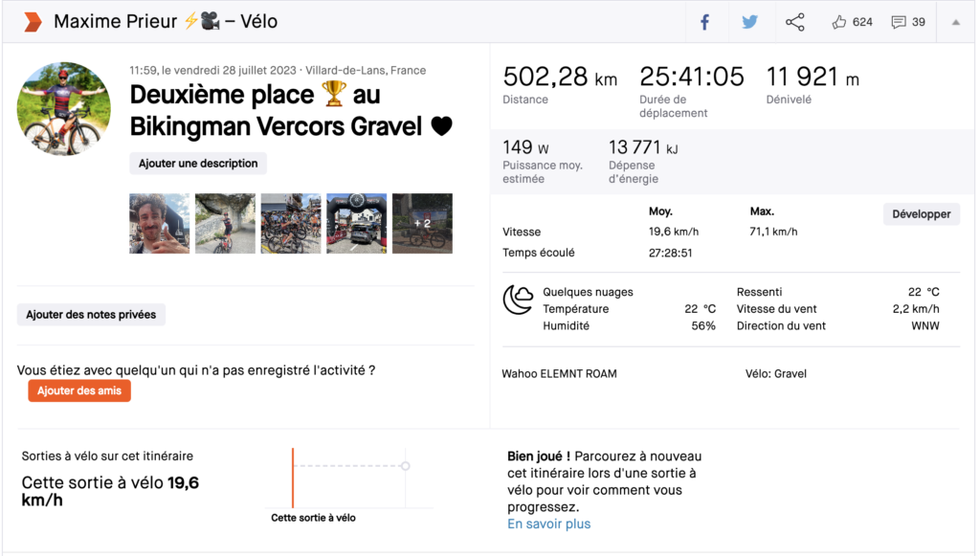Expand stats with Développer button
The width and height of the screenshot is (980, 556).
point(922,214)
